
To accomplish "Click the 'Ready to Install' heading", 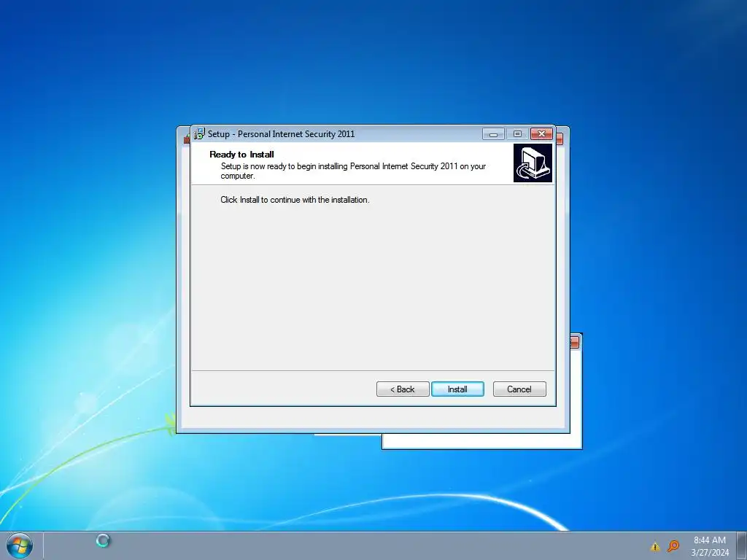I will click(241, 155).
